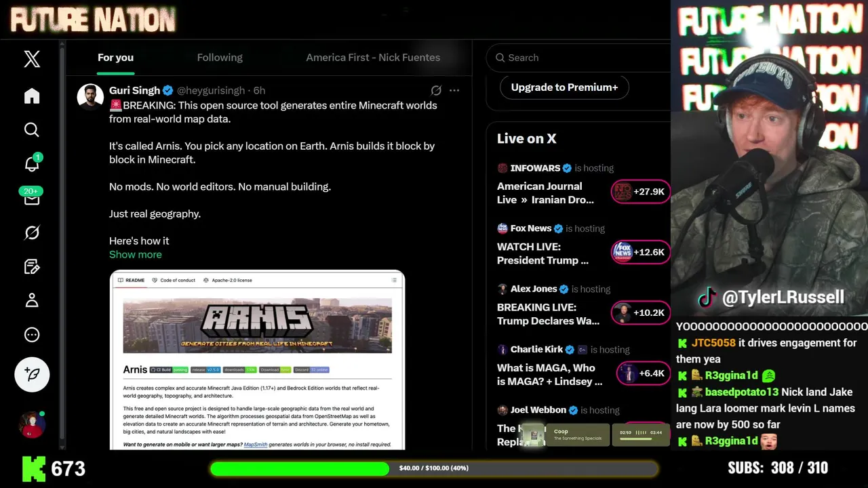The width and height of the screenshot is (868, 488).
Task: Click Guri Singh's verified badge
Action: tap(167, 90)
